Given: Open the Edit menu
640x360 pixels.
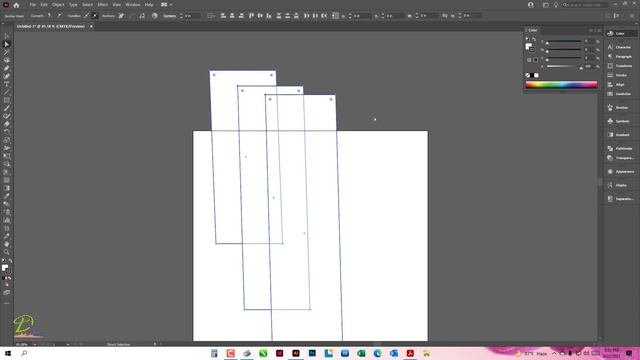Looking at the screenshot, I should (44, 4).
